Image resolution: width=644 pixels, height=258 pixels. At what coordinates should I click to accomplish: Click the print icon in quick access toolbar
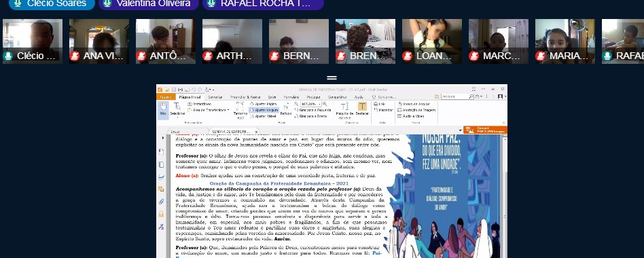(180, 89)
